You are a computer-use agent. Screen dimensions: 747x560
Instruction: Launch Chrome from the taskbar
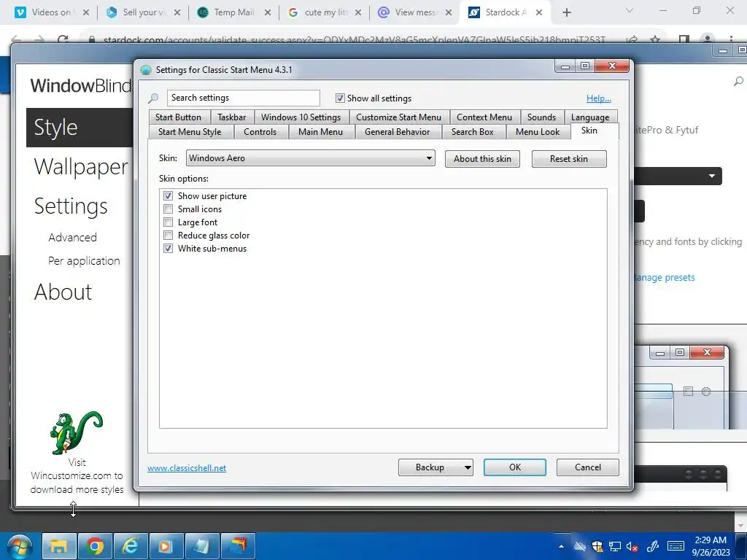pyautogui.click(x=95, y=546)
